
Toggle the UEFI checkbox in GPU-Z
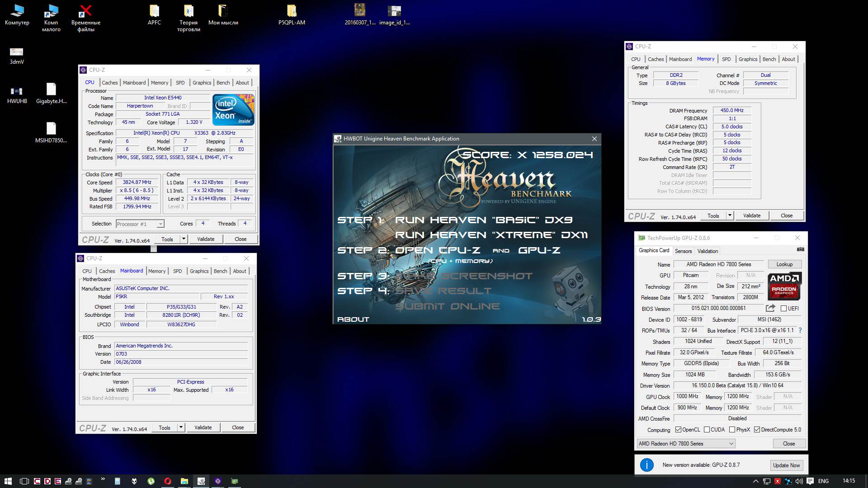(783, 309)
